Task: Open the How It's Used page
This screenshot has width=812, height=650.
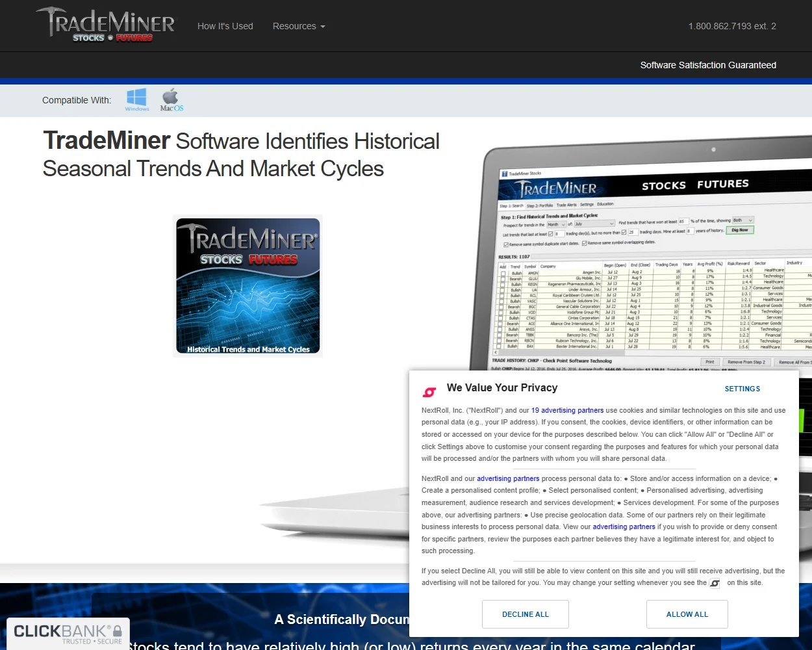Action: (225, 26)
